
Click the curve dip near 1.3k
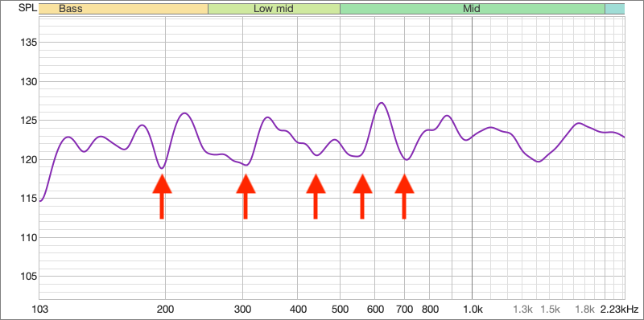(x=539, y=162)
